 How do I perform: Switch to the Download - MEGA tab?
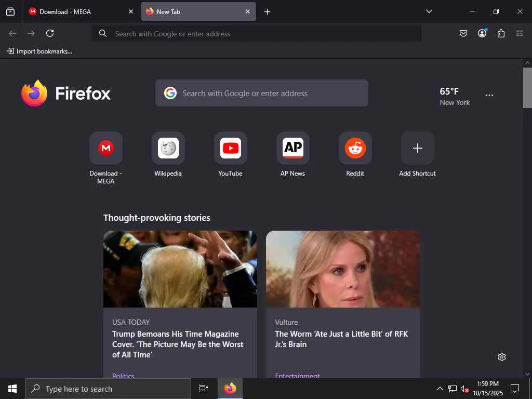(x=81, y=11)
